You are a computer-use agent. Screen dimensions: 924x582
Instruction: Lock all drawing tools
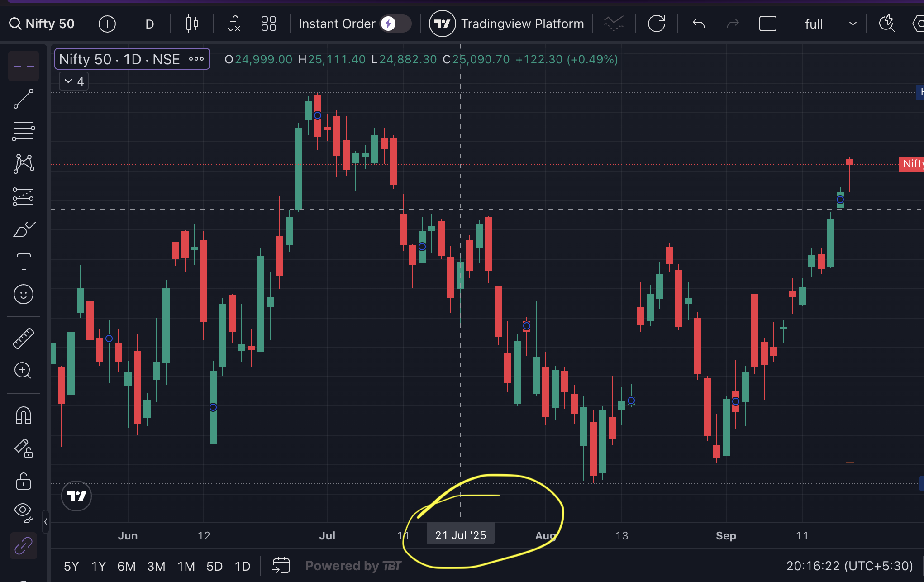click(x=24, y=481)
